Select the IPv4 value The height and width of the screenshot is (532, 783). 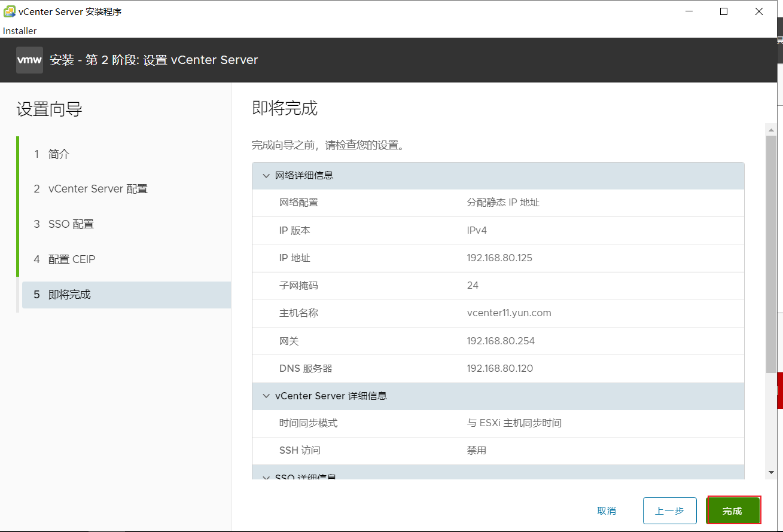(477, 230)
